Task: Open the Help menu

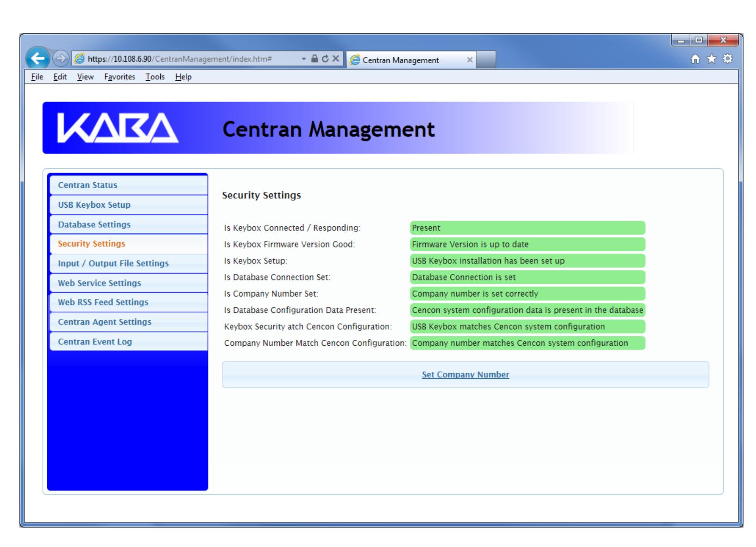Action: coord(183,77)
